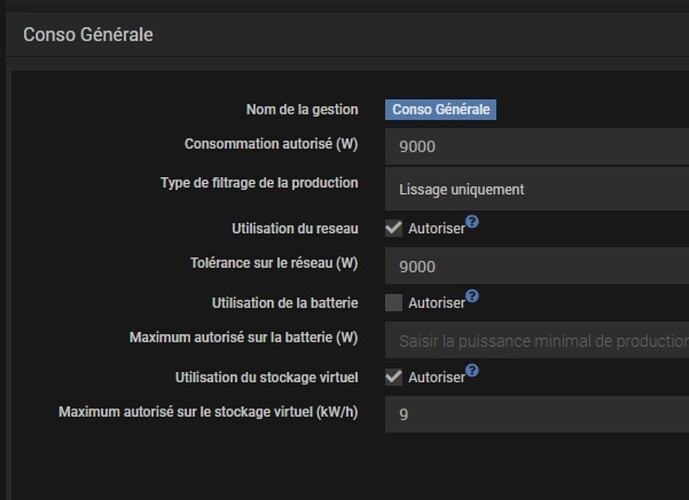Open help icon next to Utilisation de la batterie Autoriser
This screenshot has height=500, width=689.
coord(472,296)
